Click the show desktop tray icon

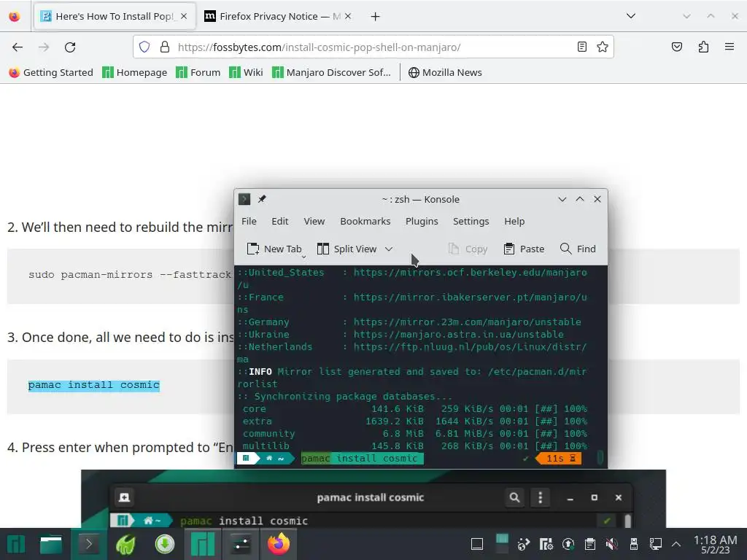click(x=477, y=544)
